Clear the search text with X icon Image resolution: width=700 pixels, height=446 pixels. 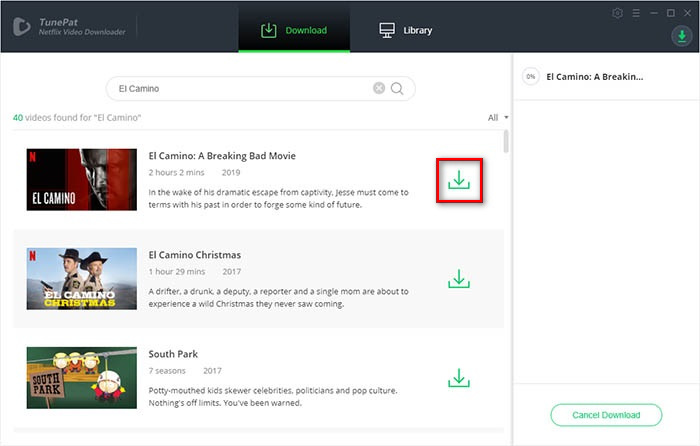point(379,88)
